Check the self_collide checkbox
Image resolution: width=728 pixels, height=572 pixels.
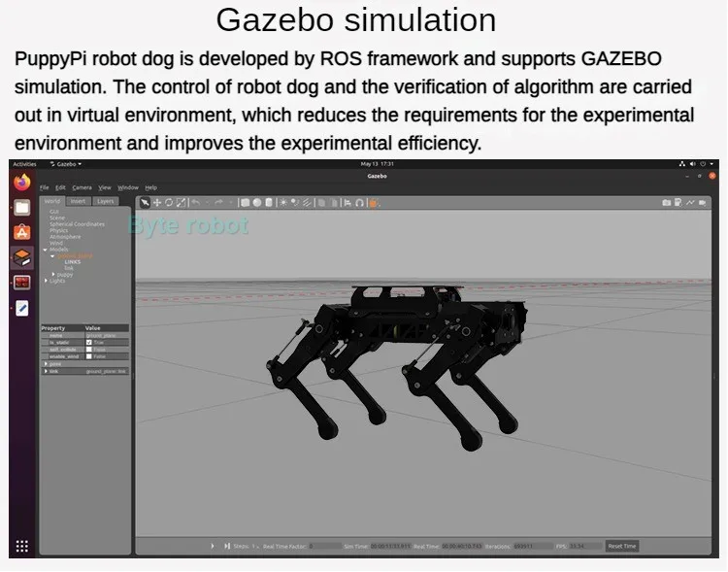click(x=88, y=350)
